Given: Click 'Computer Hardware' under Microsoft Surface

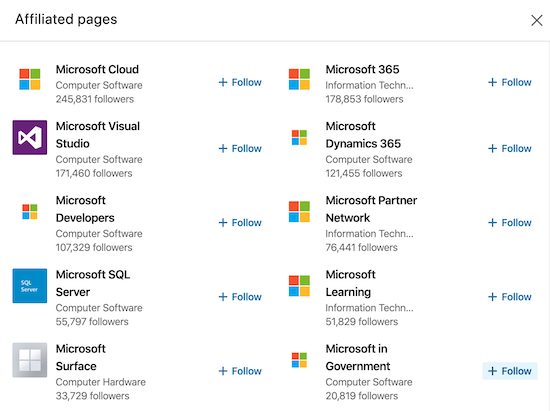Looking at the screenshot, I should (x=101, y=382).
